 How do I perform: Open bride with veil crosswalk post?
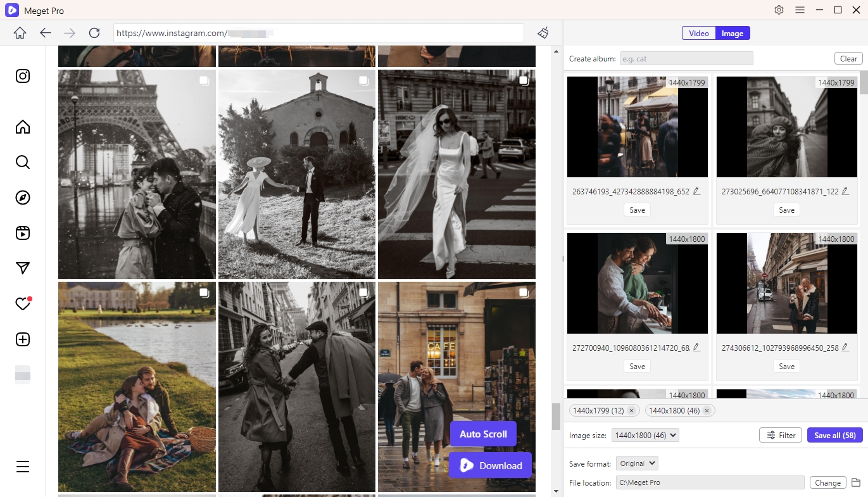click(x=456, y=174)
